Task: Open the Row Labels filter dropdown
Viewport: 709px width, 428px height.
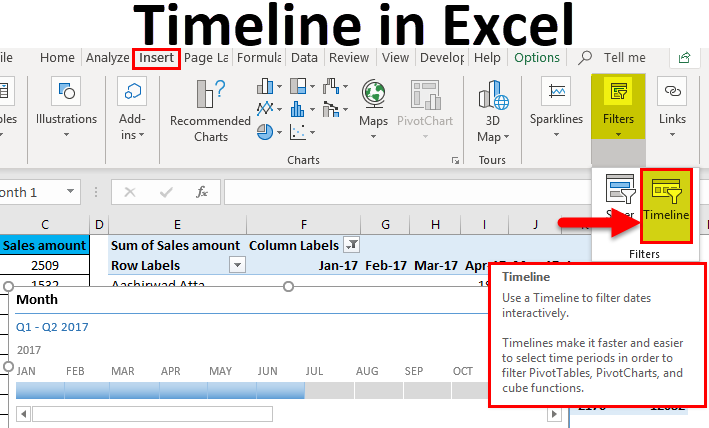Action: pyautogui.click(x=237, y=265)
